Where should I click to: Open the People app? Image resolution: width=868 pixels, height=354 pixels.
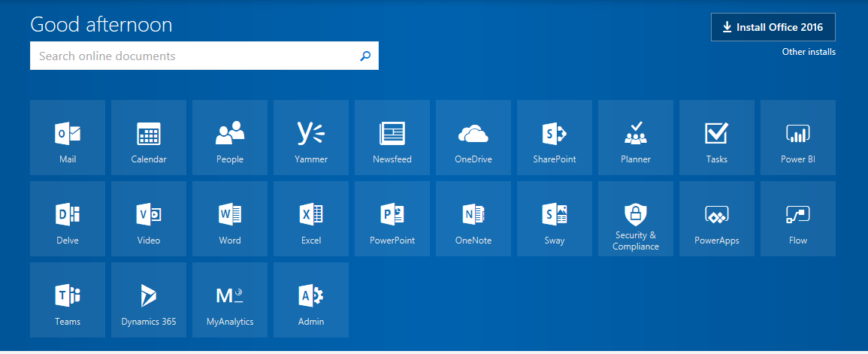point(230,138)
